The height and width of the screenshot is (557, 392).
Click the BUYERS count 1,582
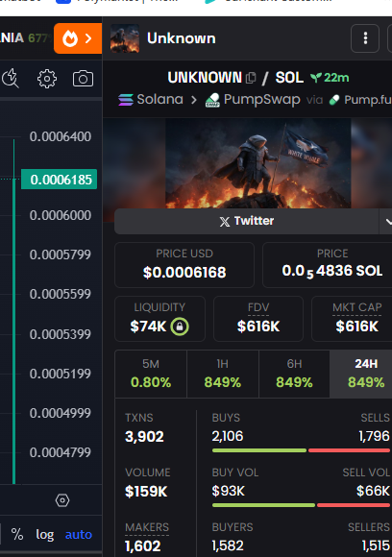coord(228,545)
